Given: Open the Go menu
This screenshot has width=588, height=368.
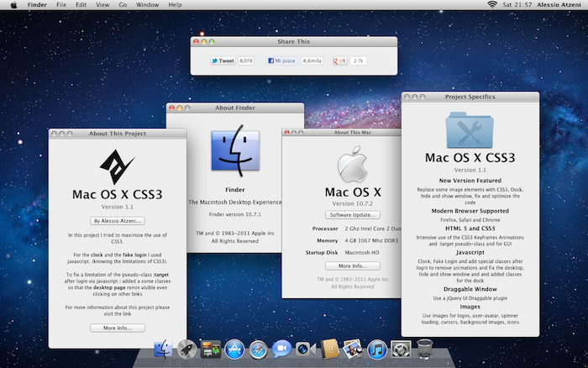Looking at the screenshot, I should [123, 5].
